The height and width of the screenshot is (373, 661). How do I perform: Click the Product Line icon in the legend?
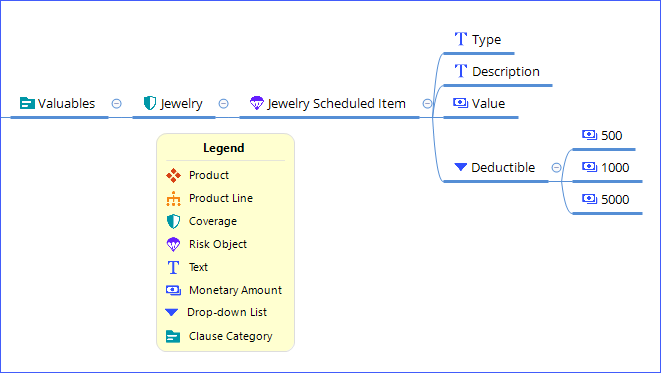[x=173, y=199]
